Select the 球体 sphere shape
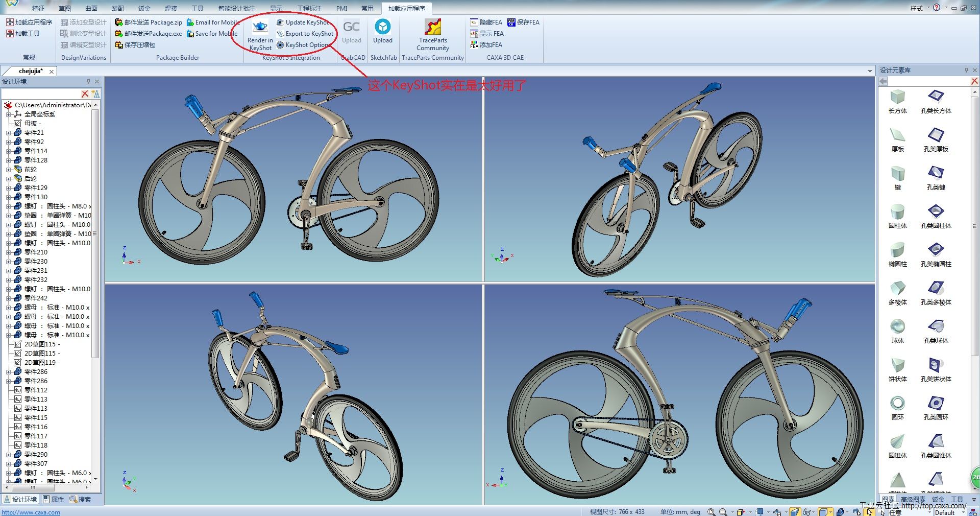The width and height of the screenshot is (980, 516). (897, 331)
